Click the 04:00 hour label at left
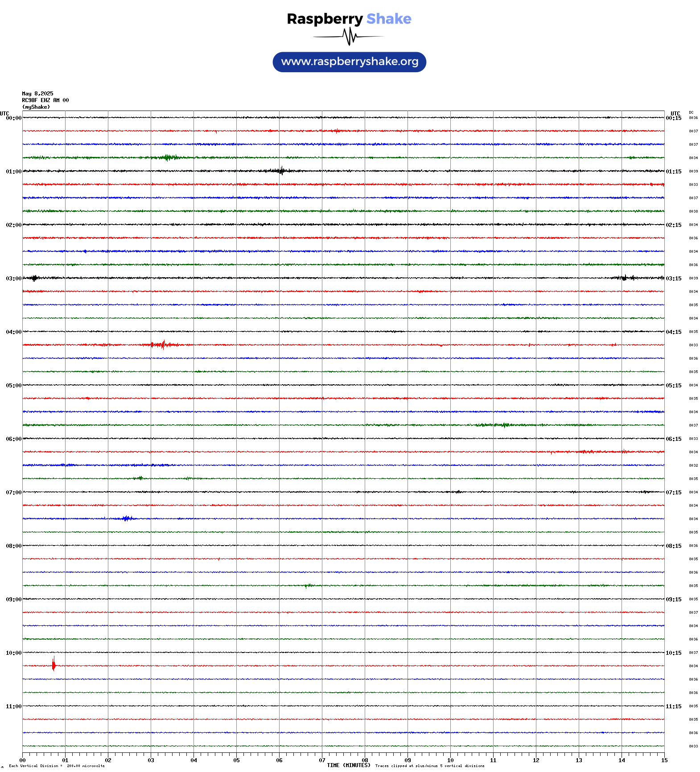This screenshot has height=772, width=700. point(13,332)
